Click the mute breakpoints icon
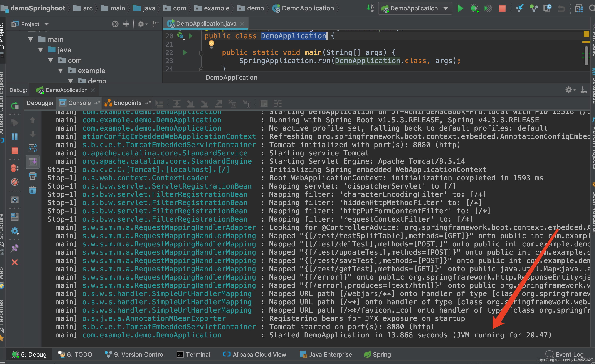This screenshot has width=595, height=364. point(15,182)
